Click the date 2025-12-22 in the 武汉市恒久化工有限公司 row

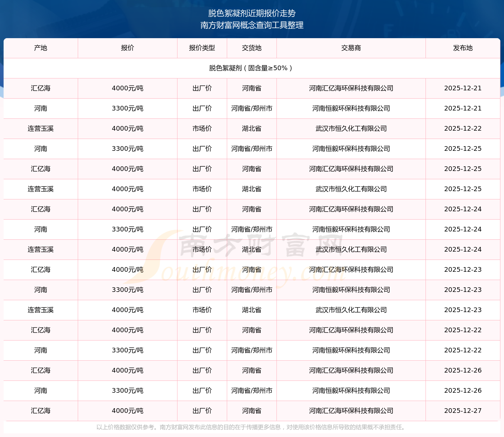pos(463,129)
